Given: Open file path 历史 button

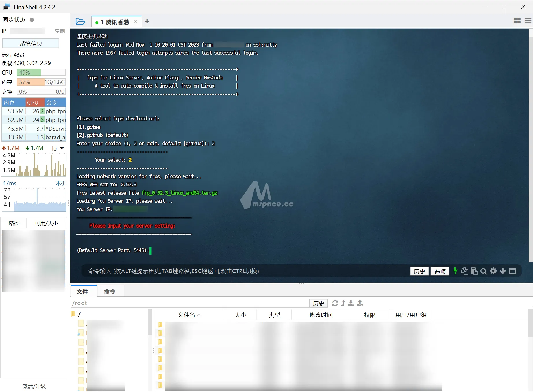Looking at the screenshot, I should [319, 303].
